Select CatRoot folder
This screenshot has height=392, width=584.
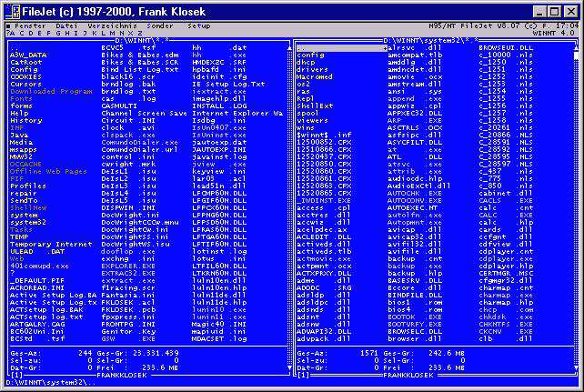coord(26,62)
